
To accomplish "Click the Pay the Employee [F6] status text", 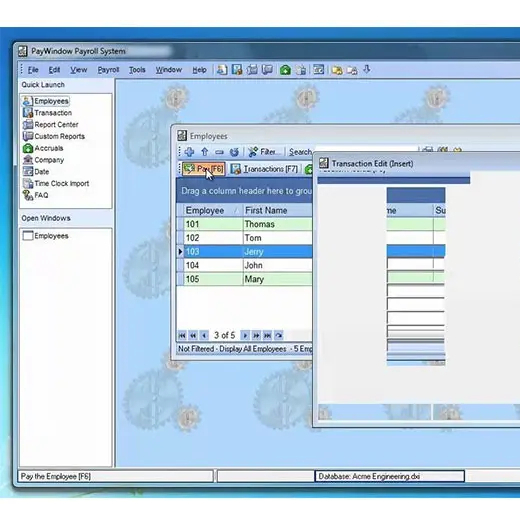I will click(56, 476).
